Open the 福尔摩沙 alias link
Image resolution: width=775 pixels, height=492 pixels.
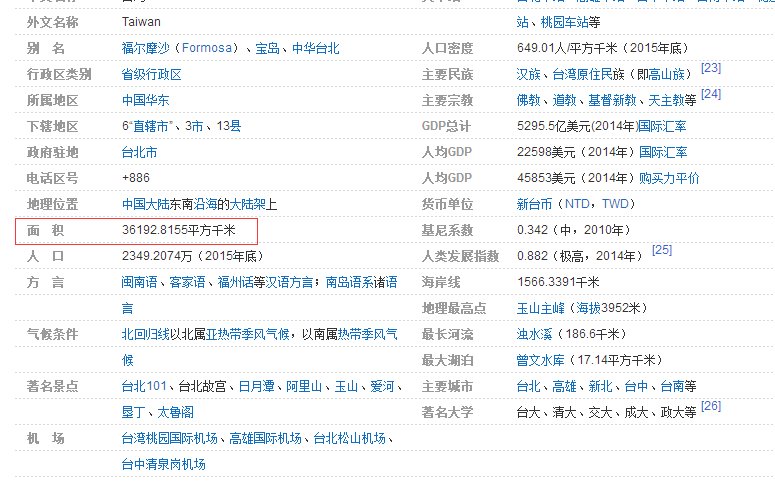146,48
